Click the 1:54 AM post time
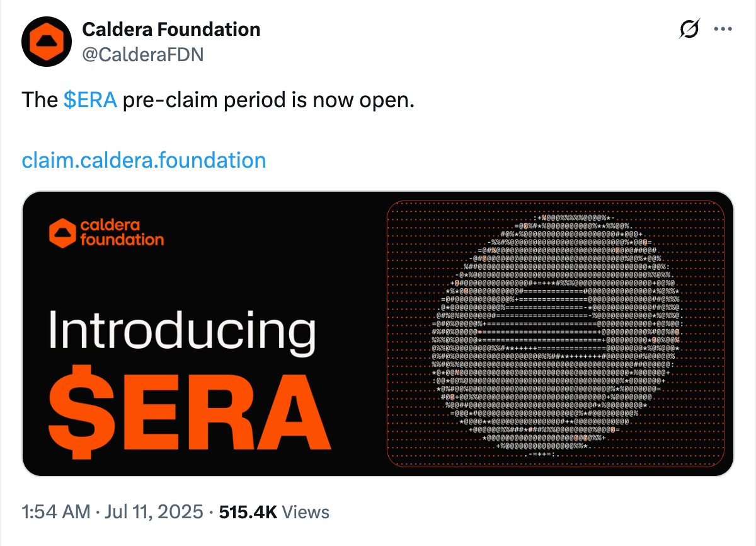The image size is (756, 546). (55, 511)
